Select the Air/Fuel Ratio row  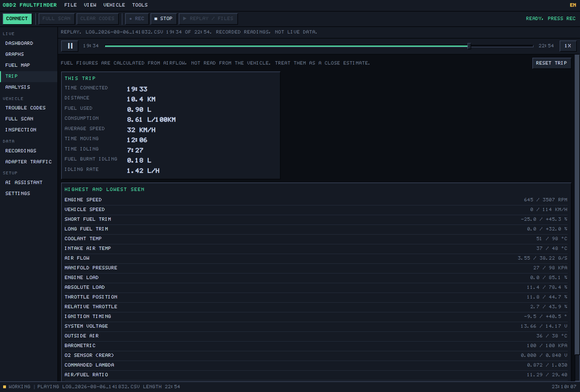(x=316, y=375)
